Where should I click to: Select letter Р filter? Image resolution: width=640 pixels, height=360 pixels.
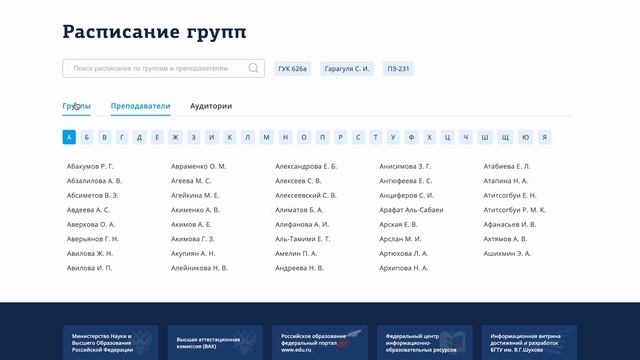341,137
